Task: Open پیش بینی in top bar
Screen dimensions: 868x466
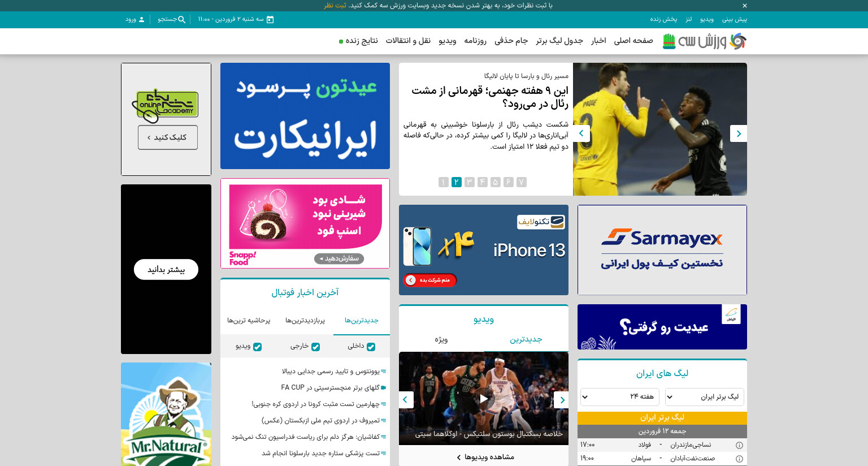Action: (x=734, y=19)
